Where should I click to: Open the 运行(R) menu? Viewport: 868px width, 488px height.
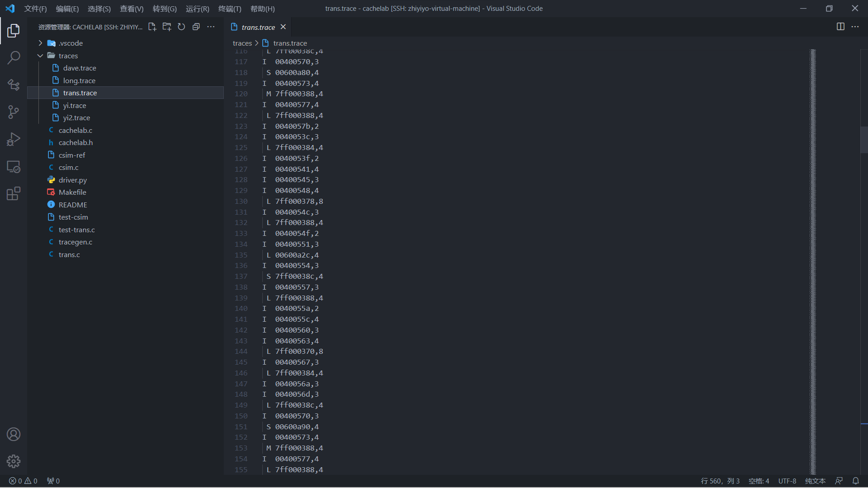(198, 9)
